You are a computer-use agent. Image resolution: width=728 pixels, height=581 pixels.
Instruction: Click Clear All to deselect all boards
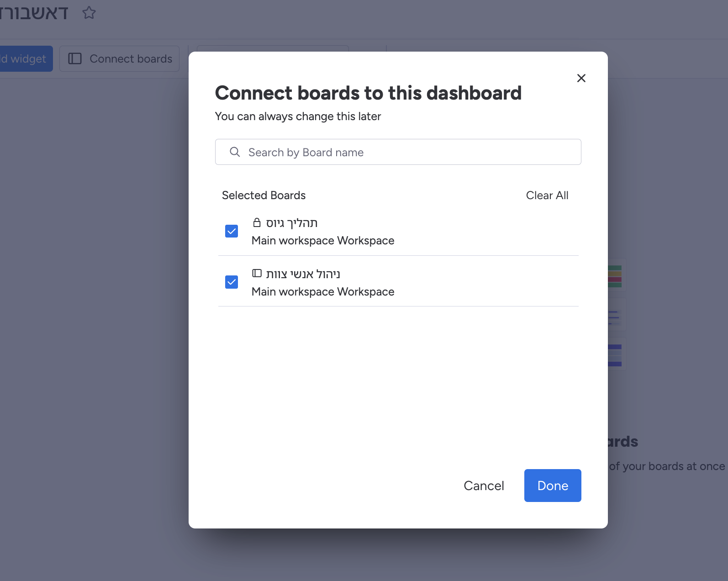547,195
